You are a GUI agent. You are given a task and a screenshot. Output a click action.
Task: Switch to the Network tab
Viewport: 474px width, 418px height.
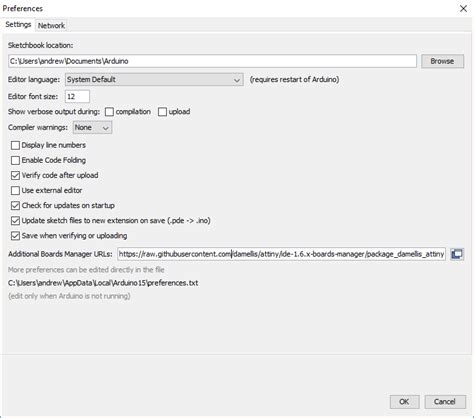click(51, 26)
